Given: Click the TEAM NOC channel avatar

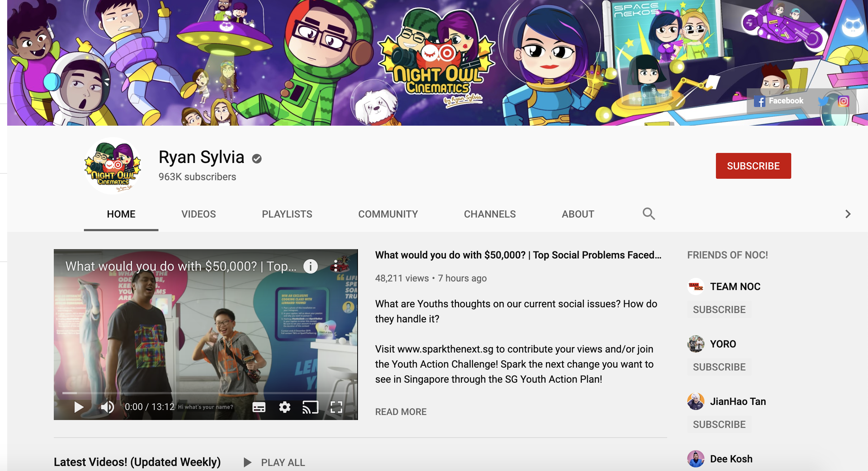Looking at the screenshot, I should [x=696, y=286].
